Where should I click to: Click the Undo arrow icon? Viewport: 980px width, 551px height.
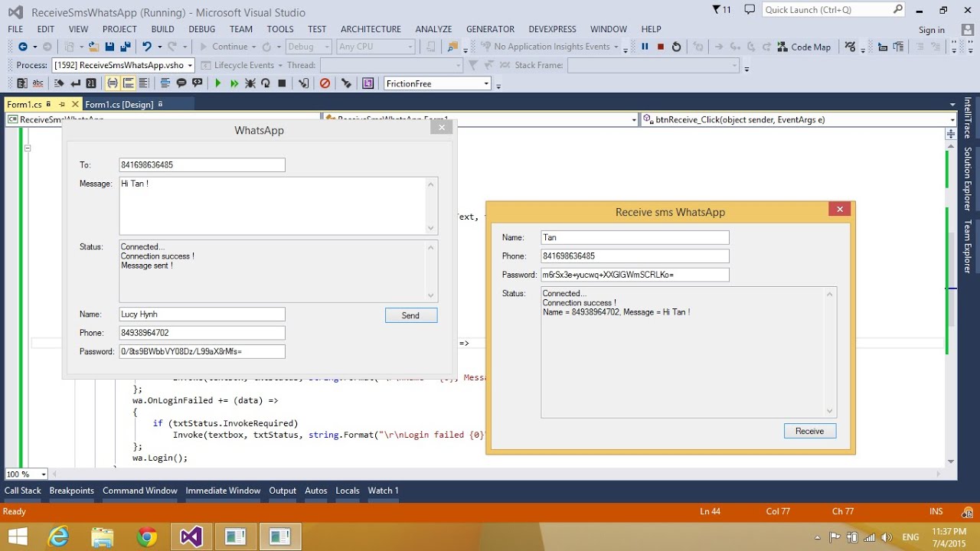147,47
